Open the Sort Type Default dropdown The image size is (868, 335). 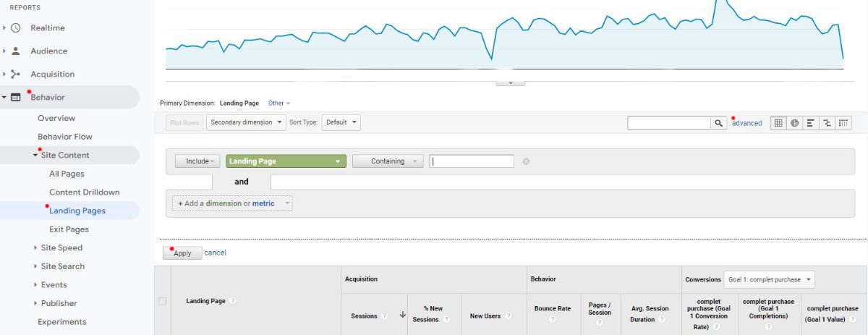(341, 122)
